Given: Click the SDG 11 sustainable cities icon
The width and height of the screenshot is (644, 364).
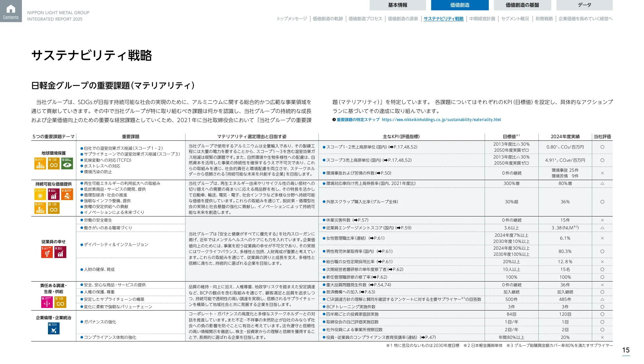Looking at the screenshot, I should (x=40, y=163).
